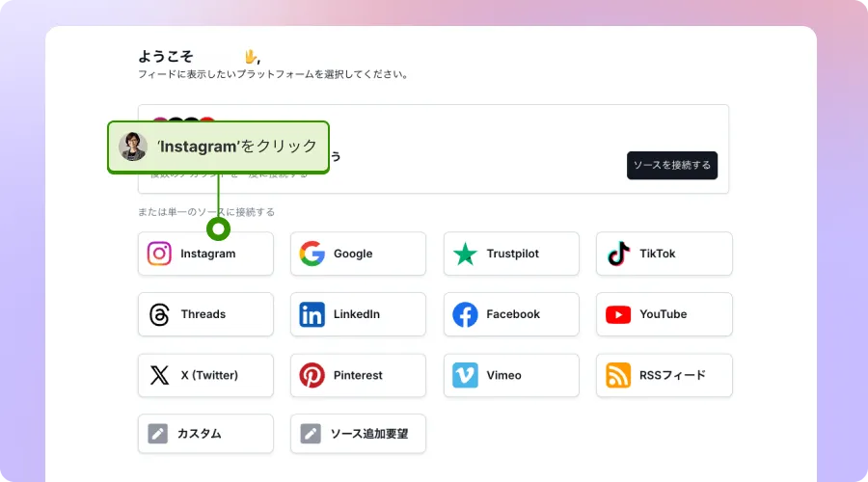Choose the LinkedIn text label
The height and width of the screenshot is (482, 868).
357,314
